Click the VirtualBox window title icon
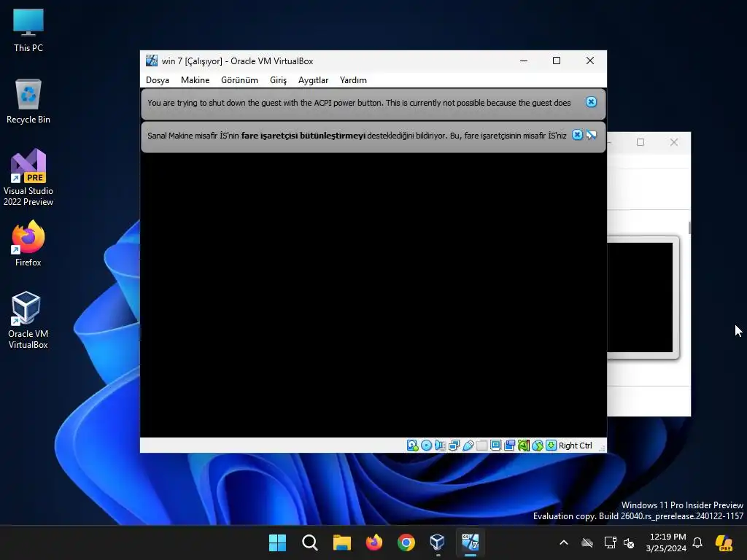Screen dimensions: 747x560 [152, 61]
